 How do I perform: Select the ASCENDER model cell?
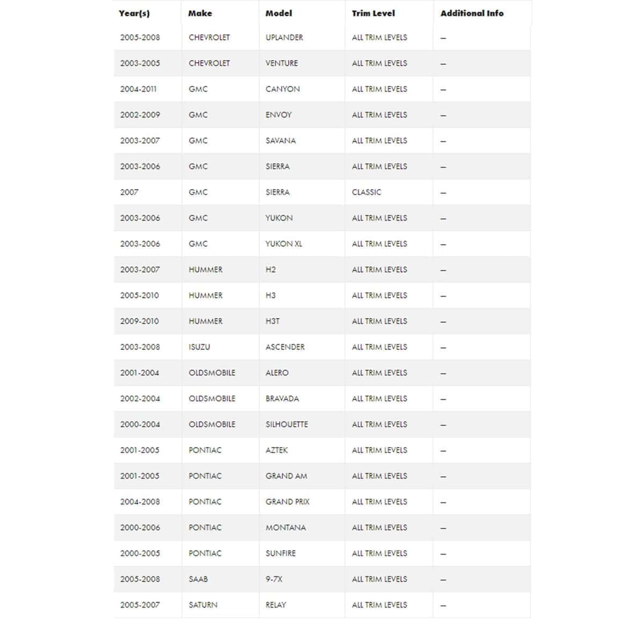click(x=284, y=347)
